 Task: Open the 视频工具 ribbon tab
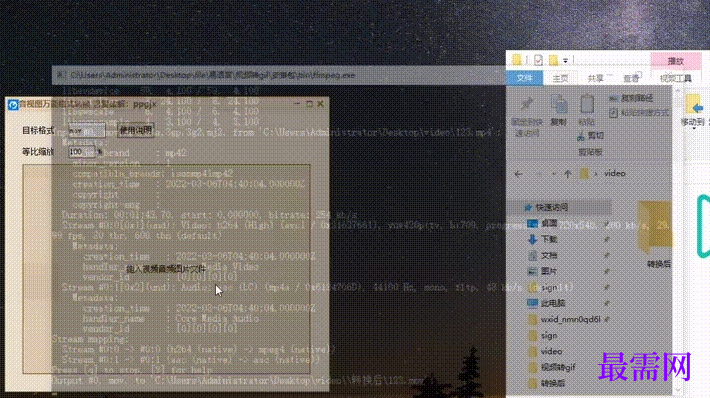point(676,78)
